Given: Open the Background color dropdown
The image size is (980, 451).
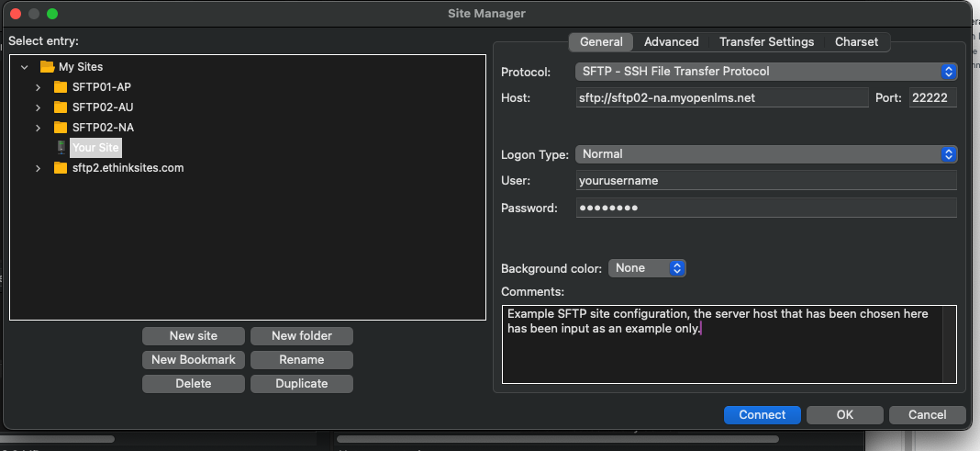Looking at the screenshot, I should point(647,268).
